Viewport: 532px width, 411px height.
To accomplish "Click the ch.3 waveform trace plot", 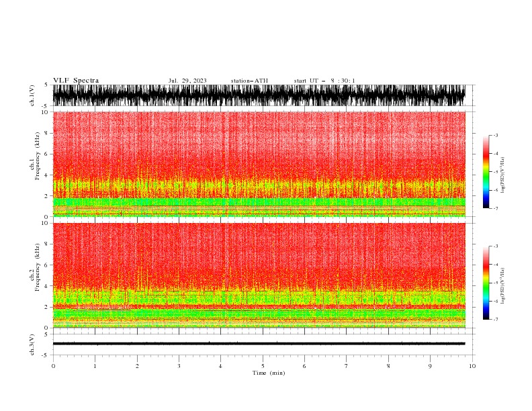I will coord(259,344).
